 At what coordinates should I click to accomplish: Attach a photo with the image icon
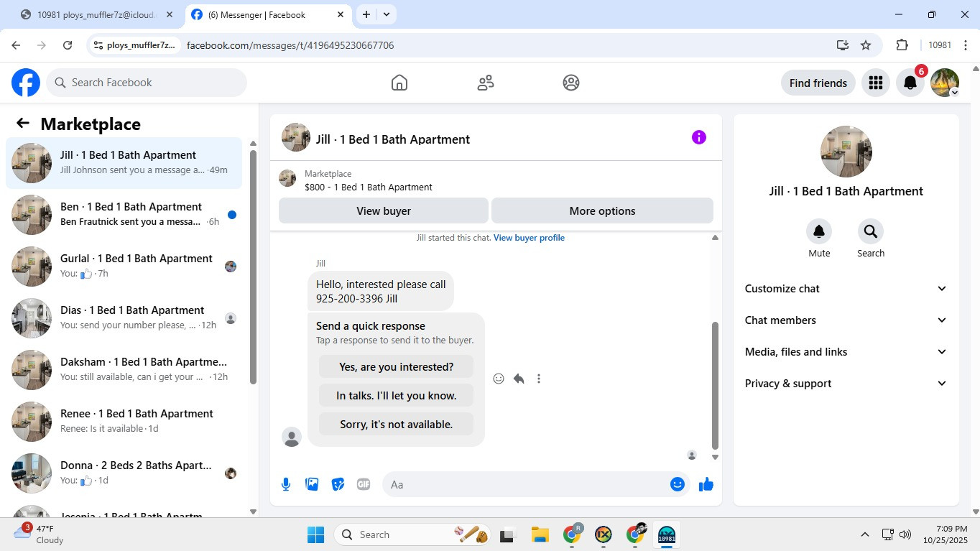[312, 484]
